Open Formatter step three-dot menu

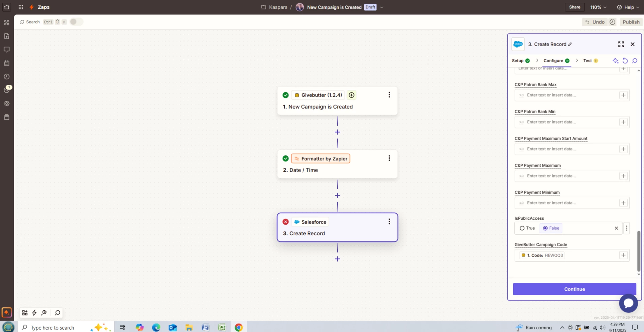(389, 158)
